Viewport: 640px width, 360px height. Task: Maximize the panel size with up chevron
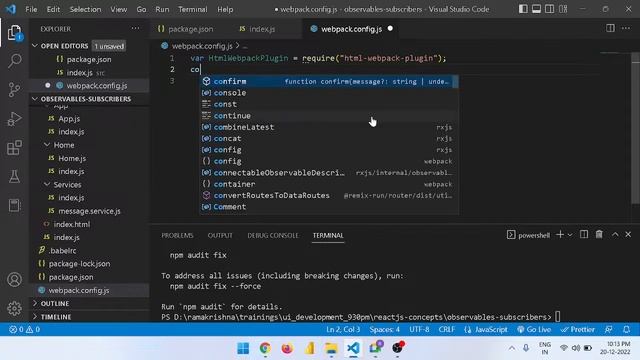point(615,234)
